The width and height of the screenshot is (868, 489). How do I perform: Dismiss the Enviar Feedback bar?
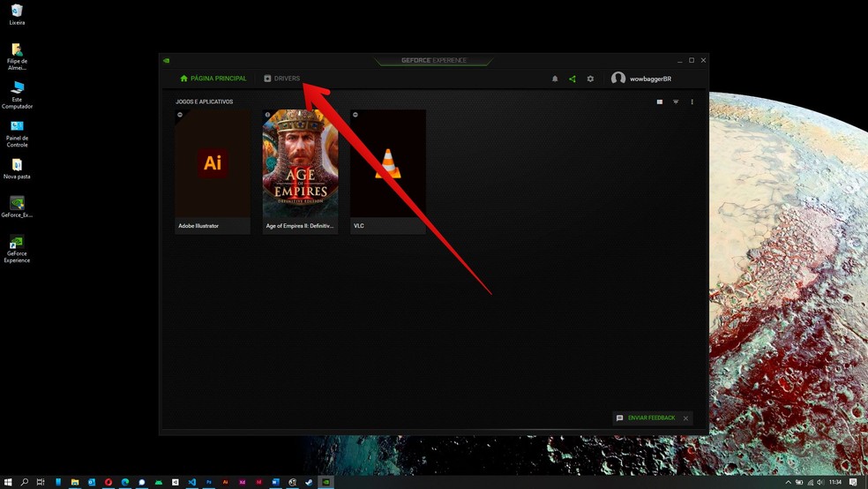(x=686, y=418)
